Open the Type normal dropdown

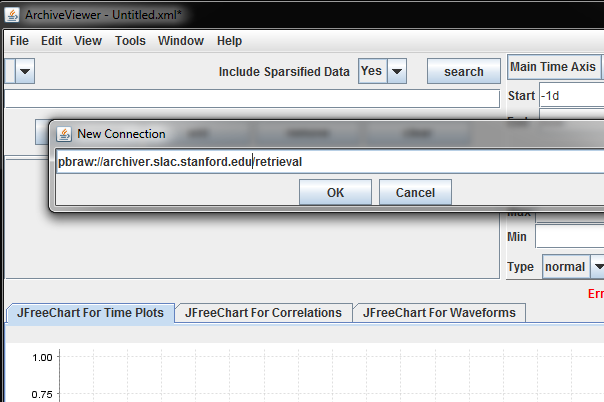[596, 266]
